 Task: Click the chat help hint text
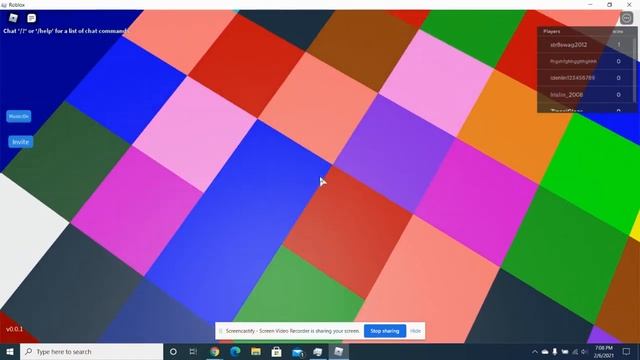pyautogui.click(x=66, y=31)
